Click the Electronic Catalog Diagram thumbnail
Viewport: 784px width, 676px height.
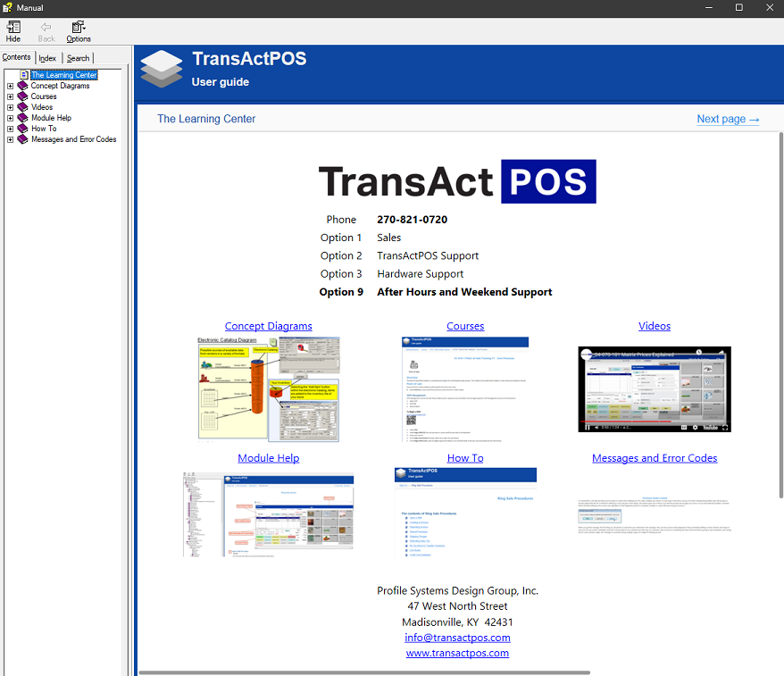coord(269,389)
